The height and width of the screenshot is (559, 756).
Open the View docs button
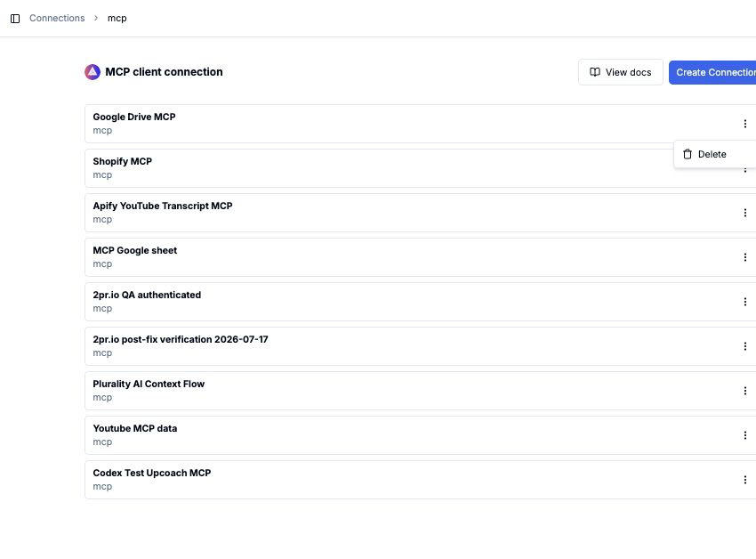[x=621, y=72]
